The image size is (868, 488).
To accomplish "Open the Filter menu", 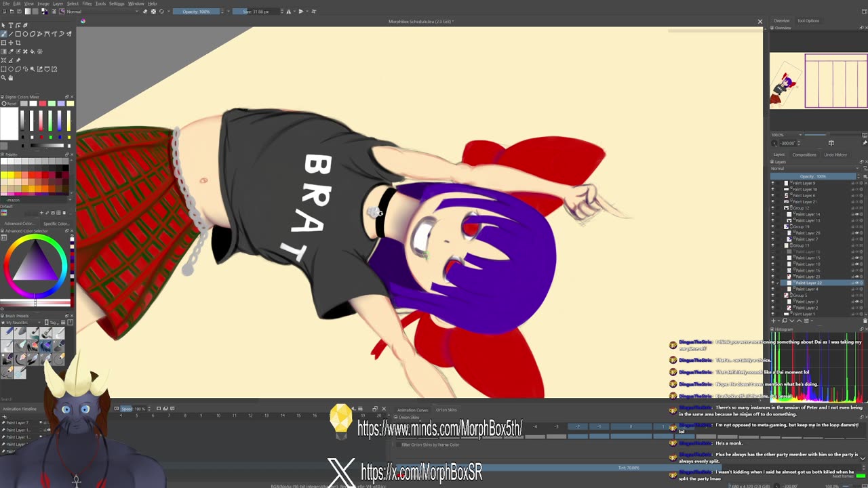I will [87, 3].
